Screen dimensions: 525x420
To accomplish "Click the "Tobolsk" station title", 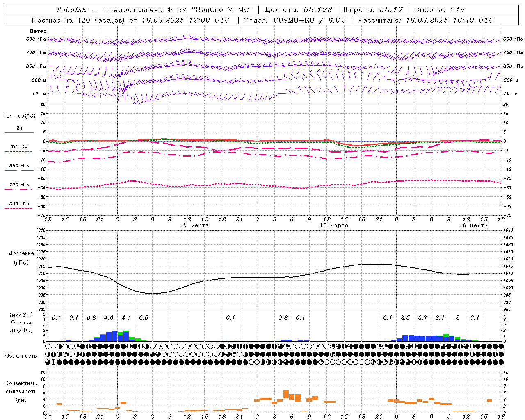I will tap(72, 10).
